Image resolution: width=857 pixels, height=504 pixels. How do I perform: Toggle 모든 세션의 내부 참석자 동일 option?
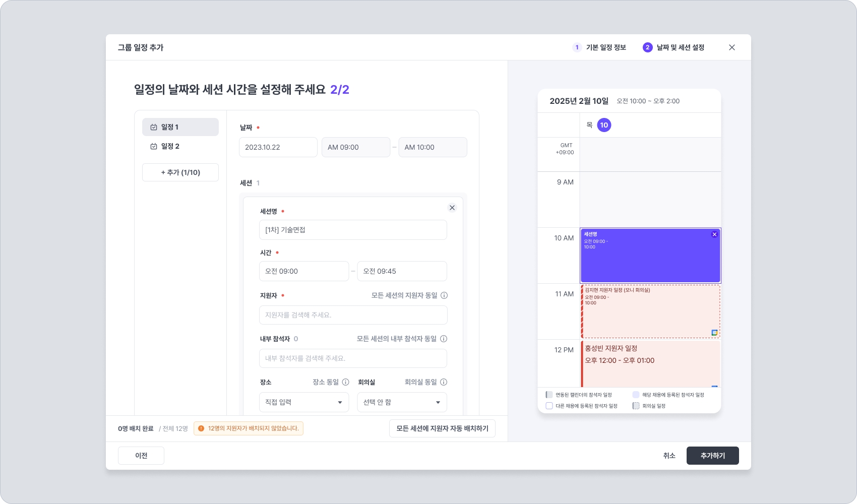(397, 339)
